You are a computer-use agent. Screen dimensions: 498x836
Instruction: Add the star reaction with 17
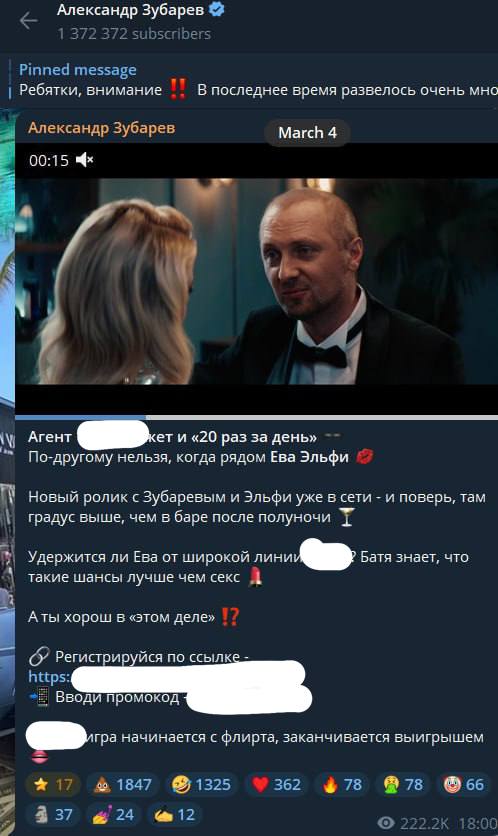pyautogui.click(x=53, y=784)
